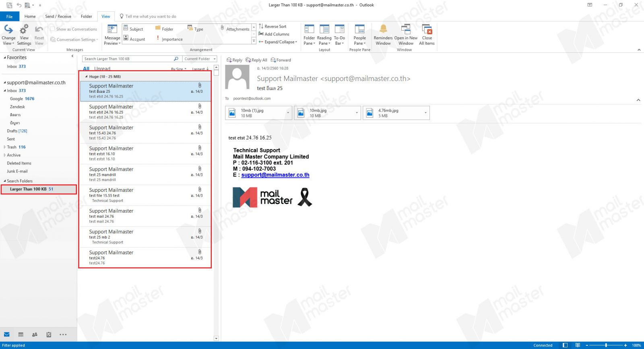Open the To-Do Bar menu
Viewport: 644px width, 349px height.
(x=339, y=35)
